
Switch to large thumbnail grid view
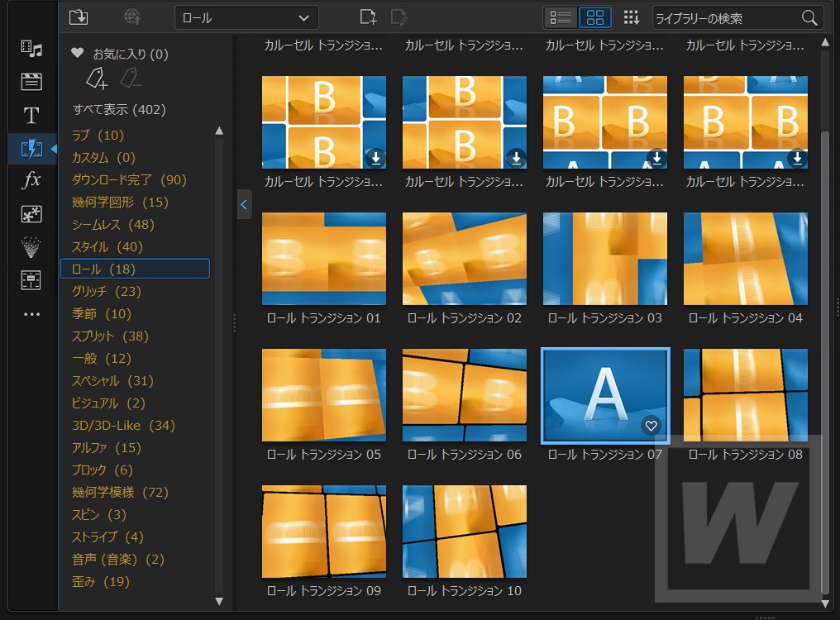tap(595, 17)
